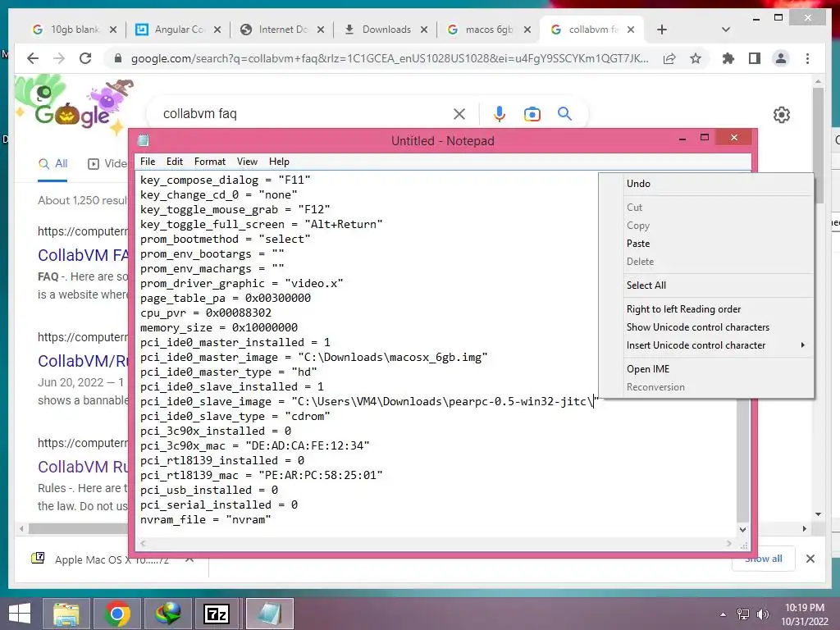Choose Paste in context menu
The width and height of the screenshot is (840, 630).
[x=706, y=243]
